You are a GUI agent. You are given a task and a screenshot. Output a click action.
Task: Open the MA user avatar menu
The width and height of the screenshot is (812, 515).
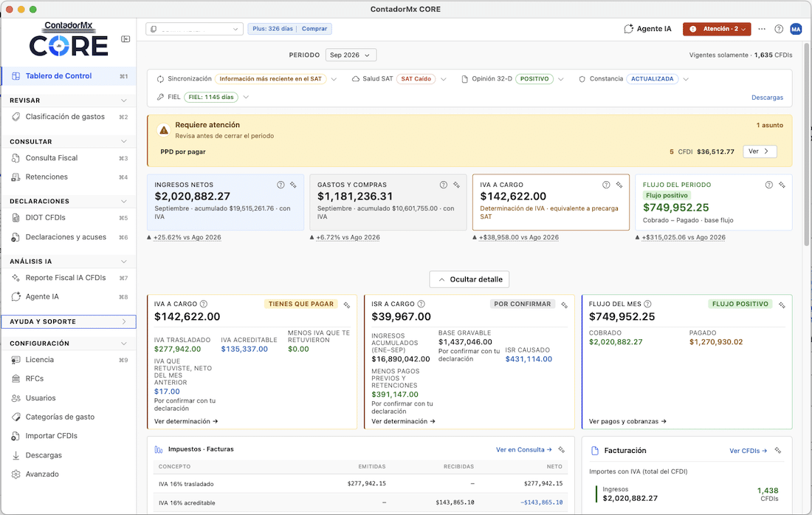point(796,29)
